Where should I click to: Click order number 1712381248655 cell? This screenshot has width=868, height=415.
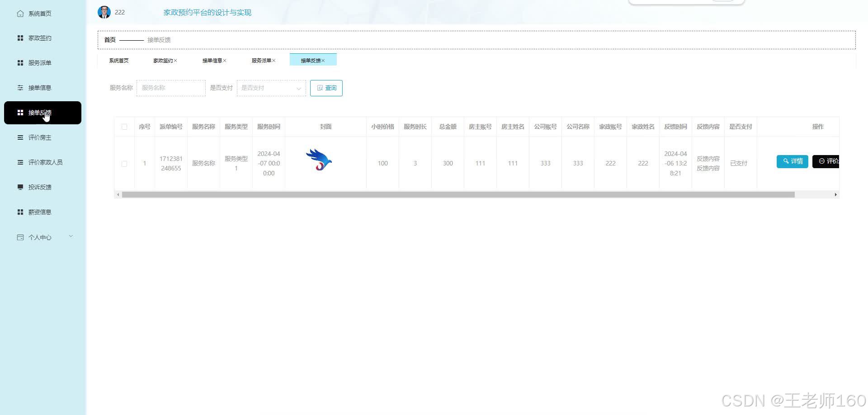171,164
